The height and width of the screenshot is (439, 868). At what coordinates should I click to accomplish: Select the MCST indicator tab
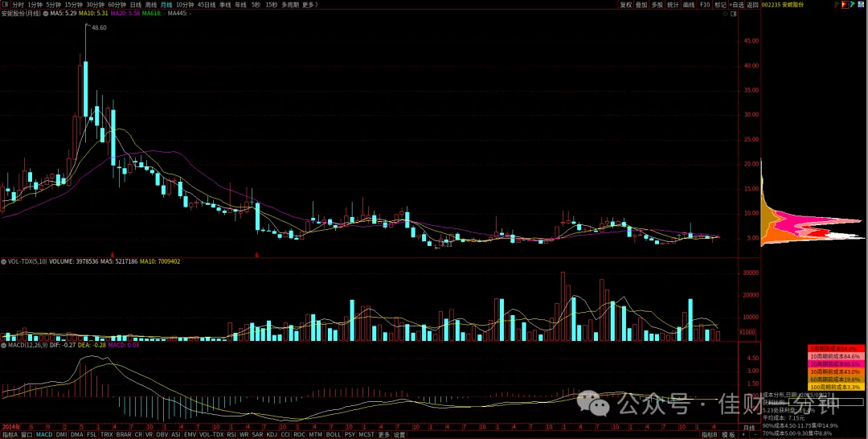coord(366,434)
